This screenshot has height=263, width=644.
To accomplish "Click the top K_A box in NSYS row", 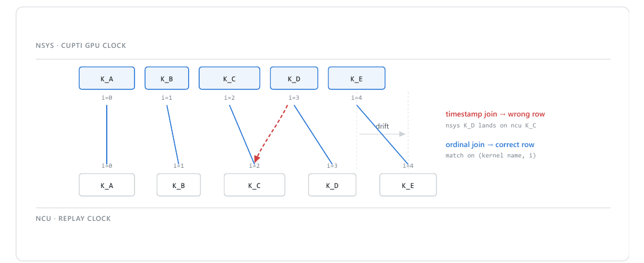I will tap(107, 78).
